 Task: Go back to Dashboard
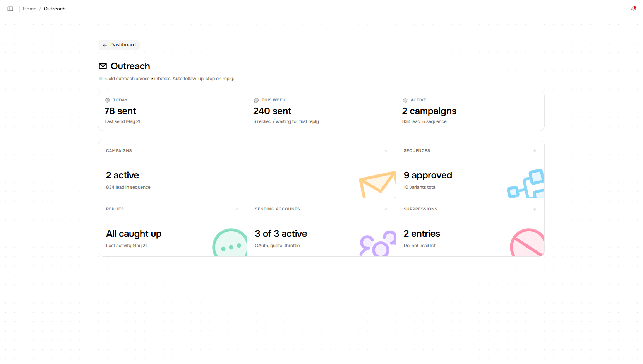point(119,45)
